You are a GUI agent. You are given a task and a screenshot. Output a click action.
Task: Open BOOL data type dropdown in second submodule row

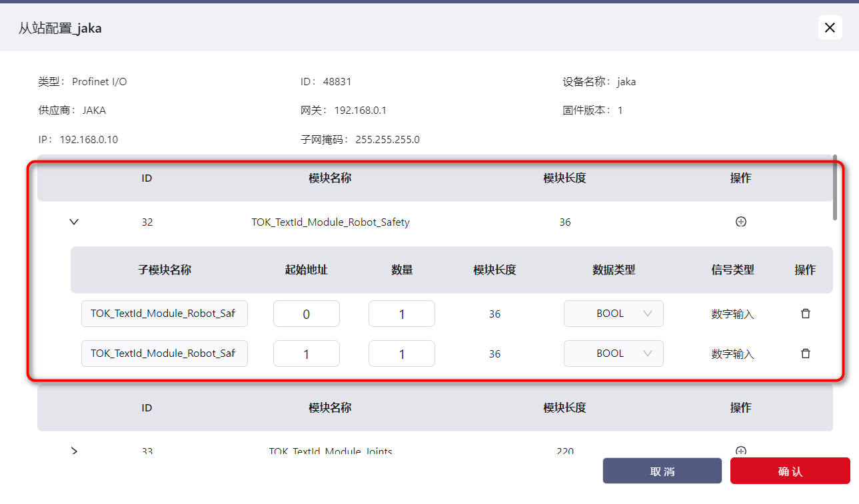[x=613, y=354]
